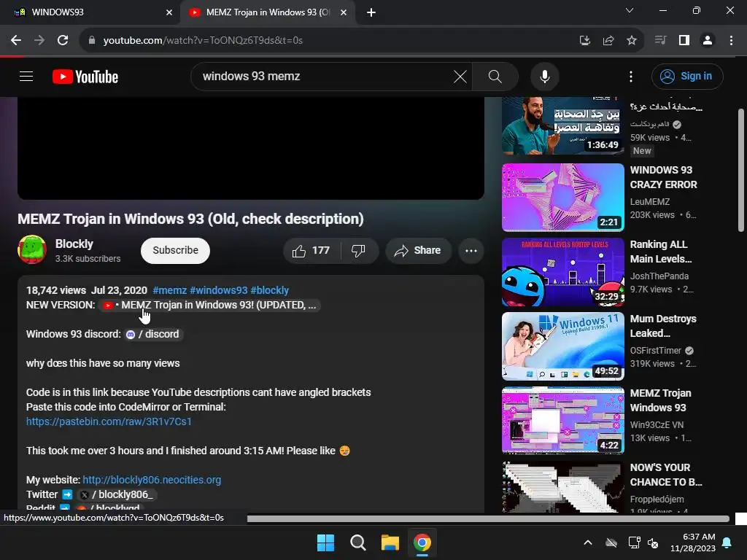
Task: Click the Sign in button
Action: [687, 76]
